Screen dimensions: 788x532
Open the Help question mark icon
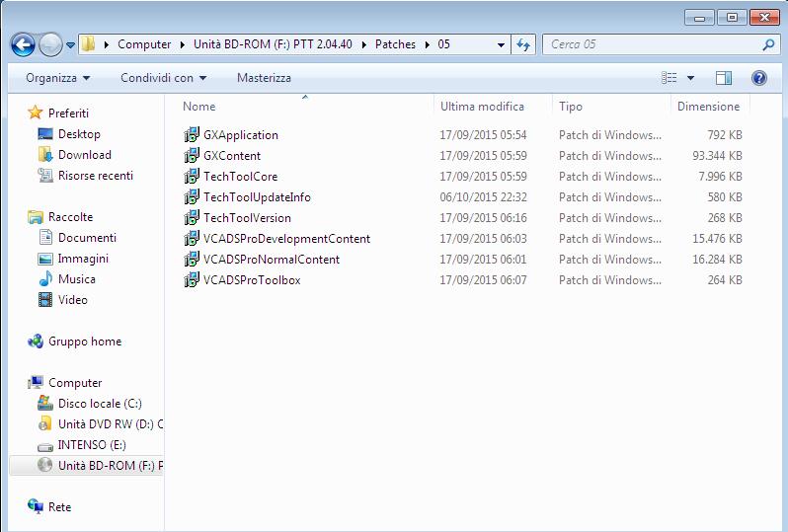[758, 78]
